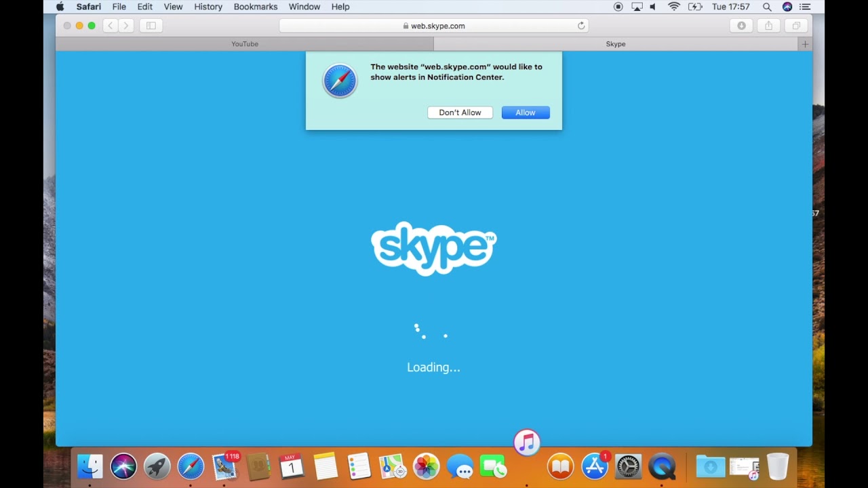This screenshot has height=488, width=868.
Task: Open the Help menu
Action: (340, 7)
